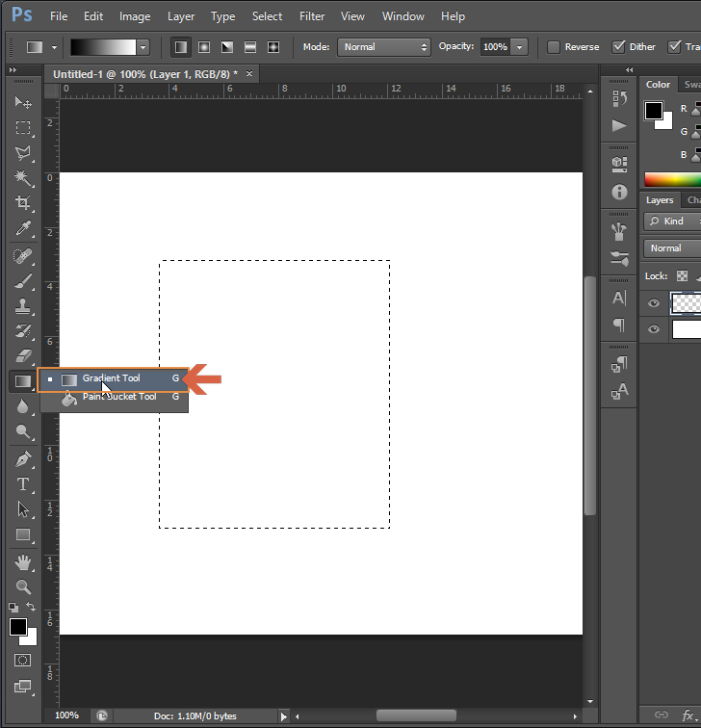The width and height of the screenshot is (701, 728).
Task: Click foreground swatch in Color panel
Action: [653, 111]
